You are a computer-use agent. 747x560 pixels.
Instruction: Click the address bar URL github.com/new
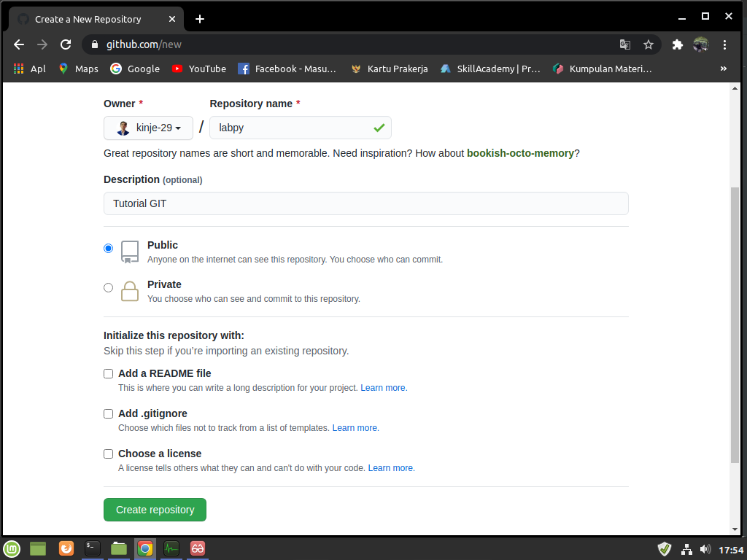click(x=144, y=44)
